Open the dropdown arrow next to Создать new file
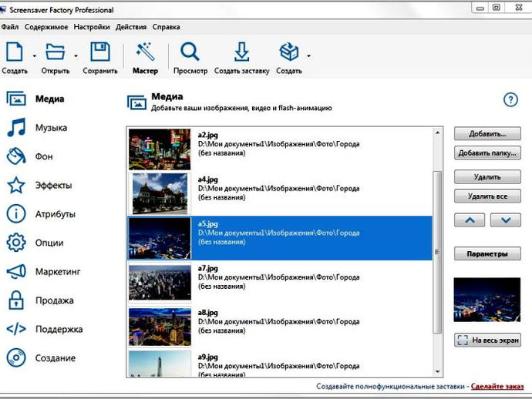The height and width of the screenshot is (399, 532). click(34, 55)
